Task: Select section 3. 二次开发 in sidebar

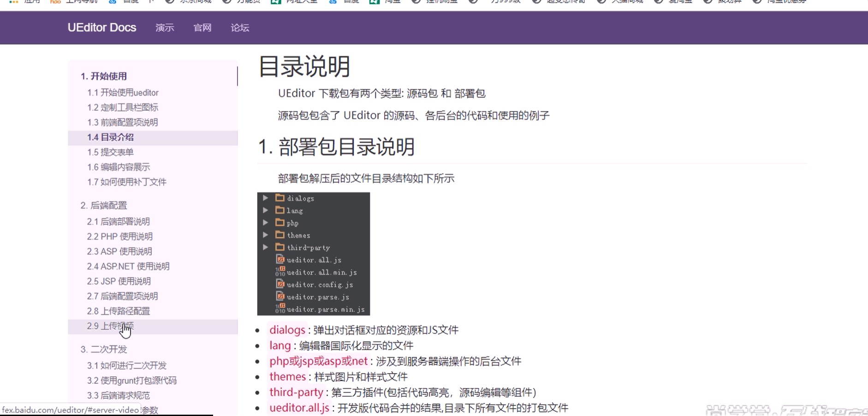Action: pyautogui.click(x=104, y=350)
